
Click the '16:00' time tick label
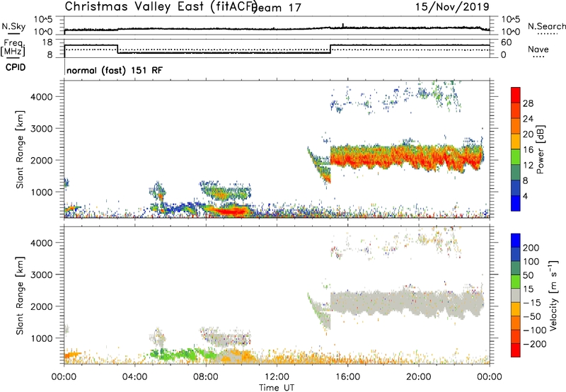[347, 377]
